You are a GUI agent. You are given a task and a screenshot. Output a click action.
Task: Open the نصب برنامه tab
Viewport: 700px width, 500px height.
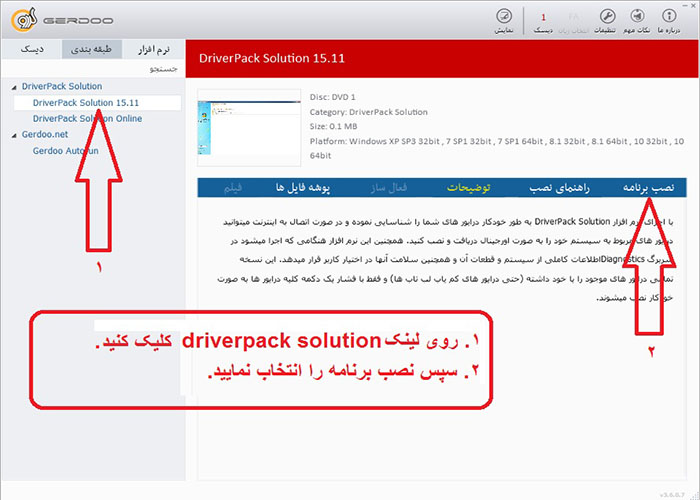pos(648,188)
